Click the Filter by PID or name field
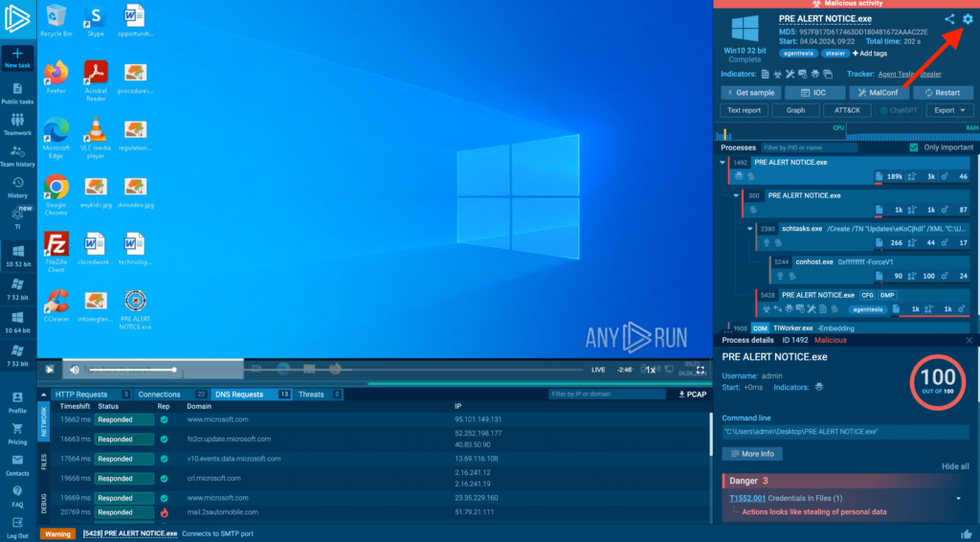Image resolution: width=980 pixels, height=542 pixels. point(809,147)
